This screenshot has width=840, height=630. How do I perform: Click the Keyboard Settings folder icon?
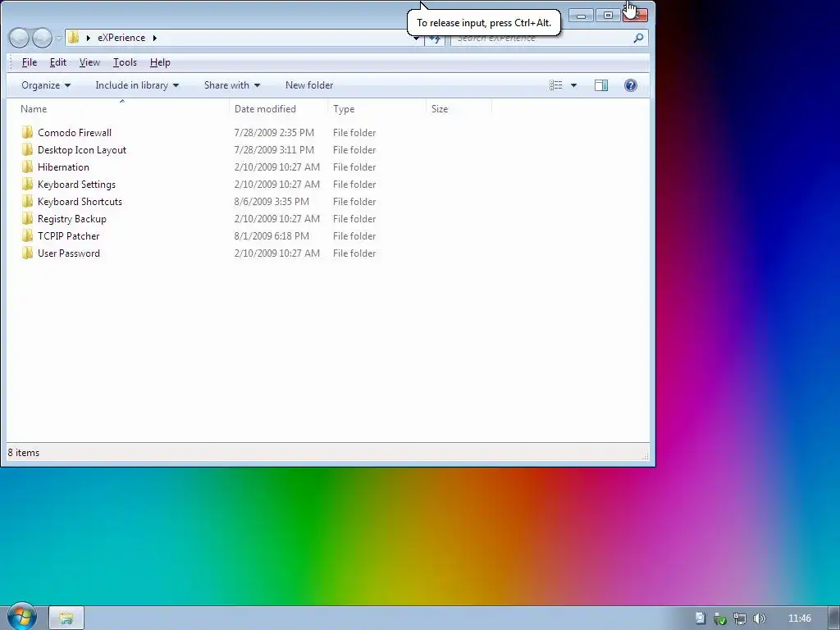coord(27,185)
